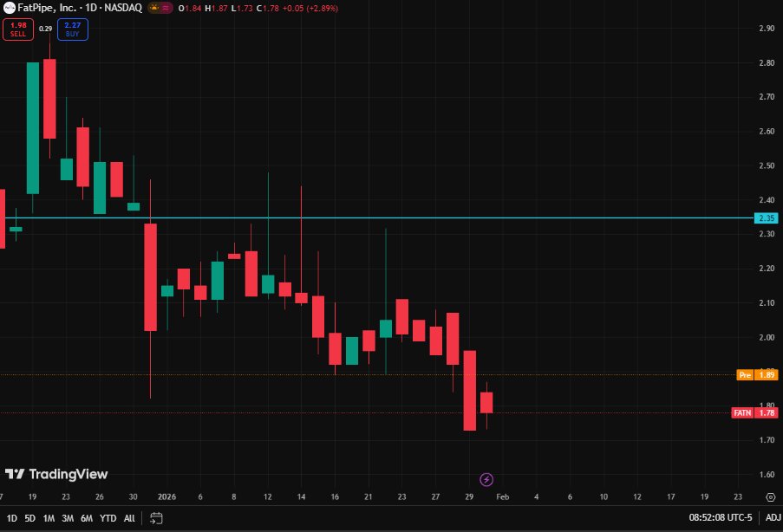Viewport: 783px width, 532px height.
Task: Click the O1.84 open price value
Action: (190, 9)
